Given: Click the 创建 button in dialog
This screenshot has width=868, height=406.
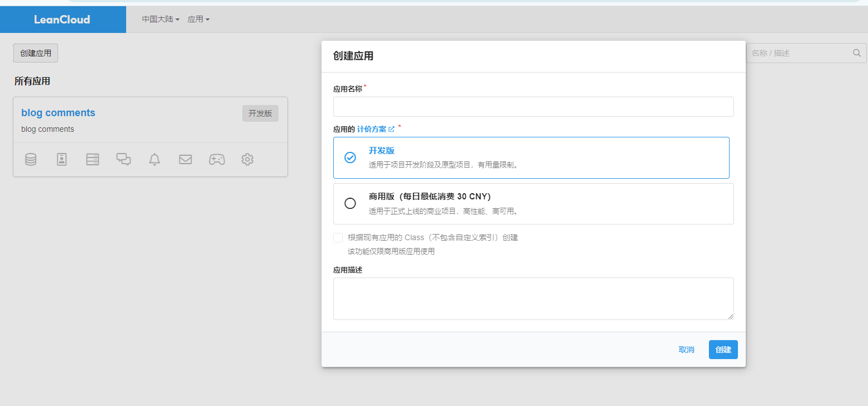Looking at the screenshot, I should [723, 350].
